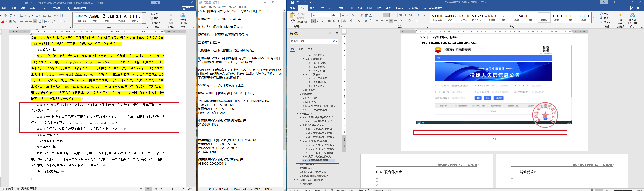Increase indent in right Word paragraph group
The height and width of the screenshot is (191, 644).
coord(405,15)
